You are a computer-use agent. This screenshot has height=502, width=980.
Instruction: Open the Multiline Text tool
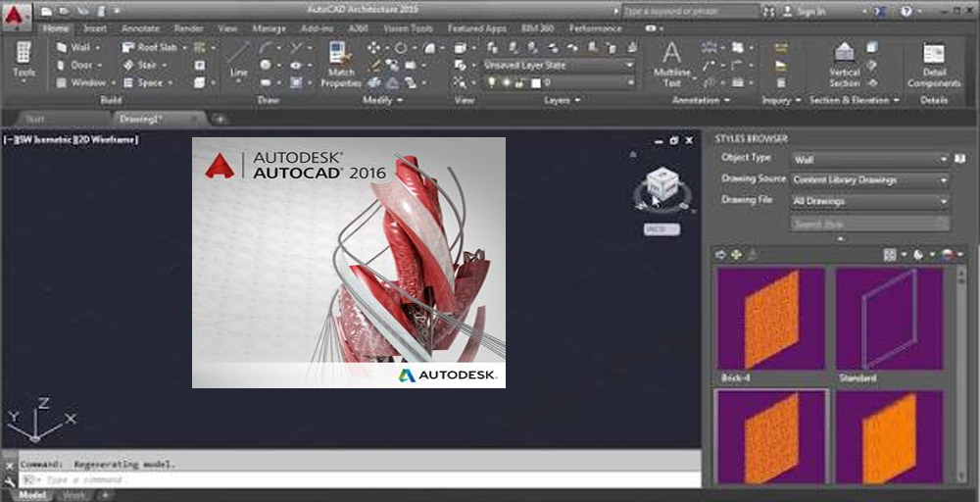(x=672, y=64)
